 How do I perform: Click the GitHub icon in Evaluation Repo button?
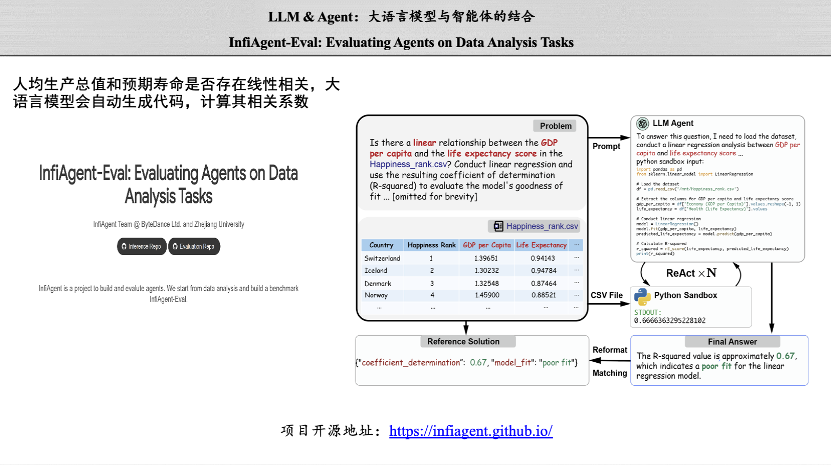tap(176, 246)
